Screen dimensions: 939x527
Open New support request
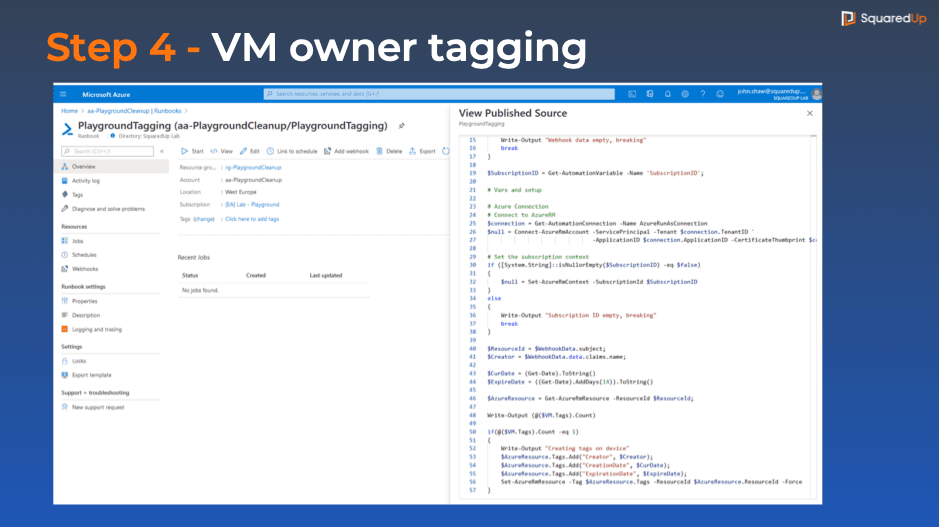coord(98,407)
